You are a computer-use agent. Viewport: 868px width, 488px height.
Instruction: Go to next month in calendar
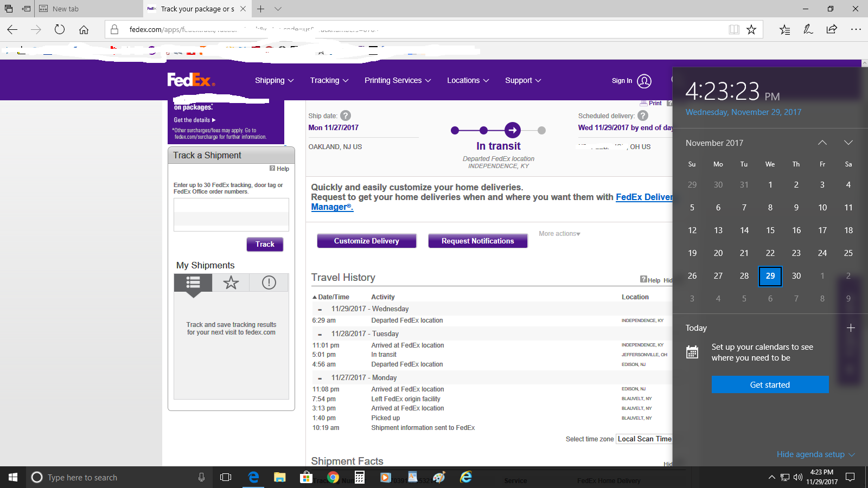coord(848,143)
